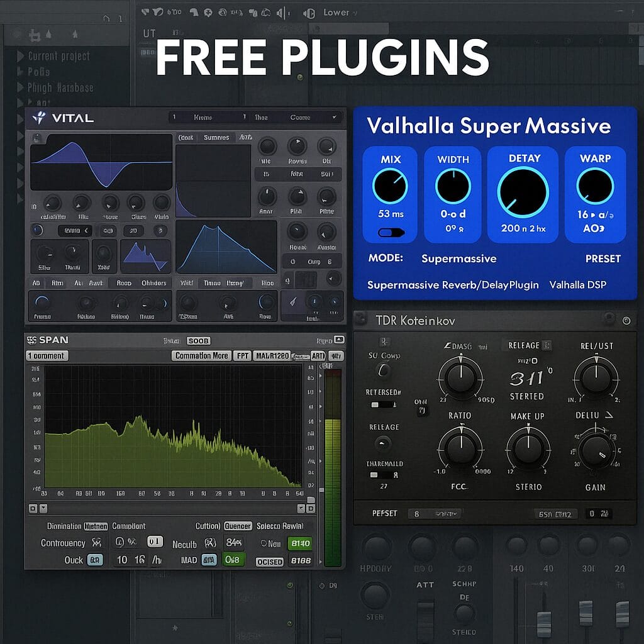Click the pencil edit icon in Vital bottom-right
644x644 pixels.
[x=293, y=303]
